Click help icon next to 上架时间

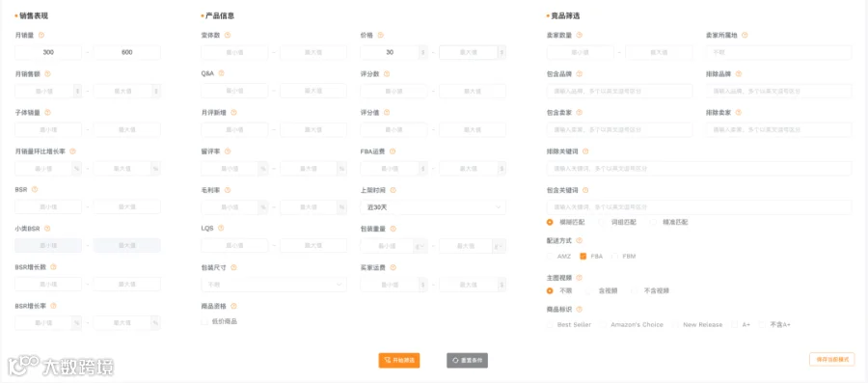(393, 190)
